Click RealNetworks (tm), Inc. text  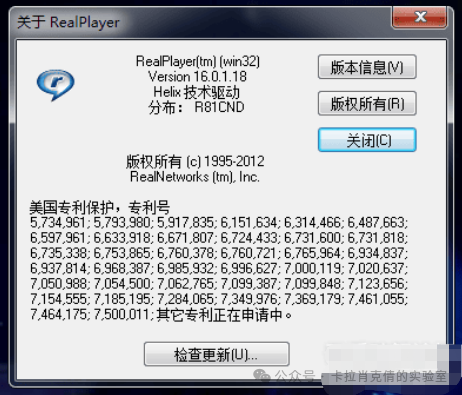pos(195,177)
